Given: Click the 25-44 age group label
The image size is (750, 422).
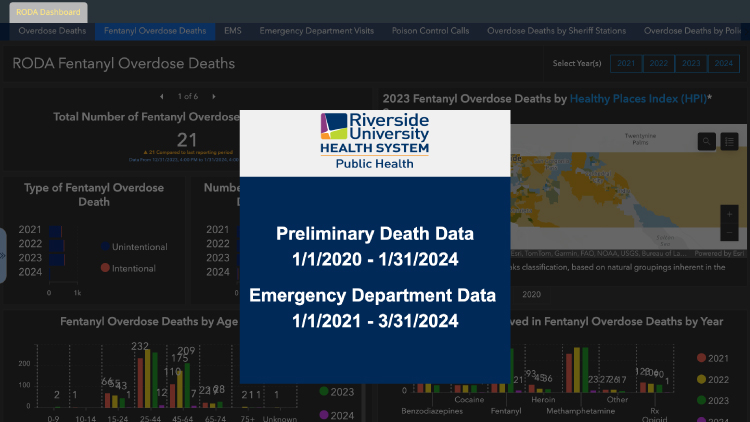Looking at the screenshot, I should coord(150,419).
